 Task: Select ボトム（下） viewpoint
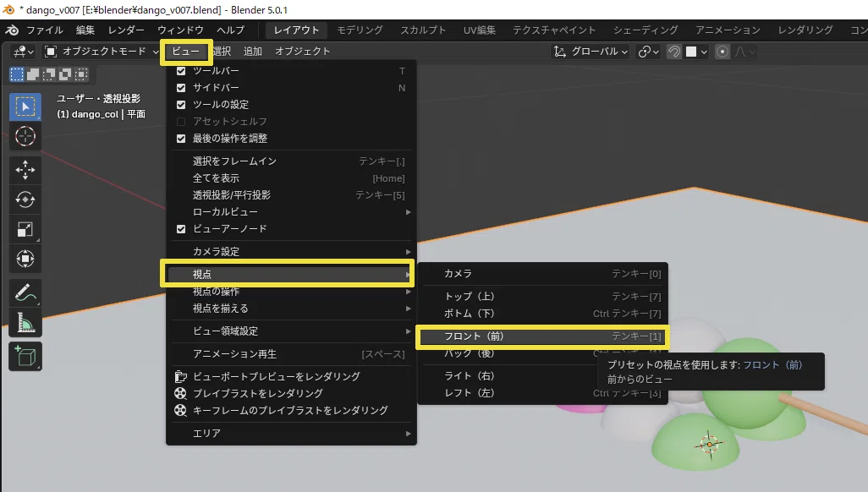pos(542,314)
